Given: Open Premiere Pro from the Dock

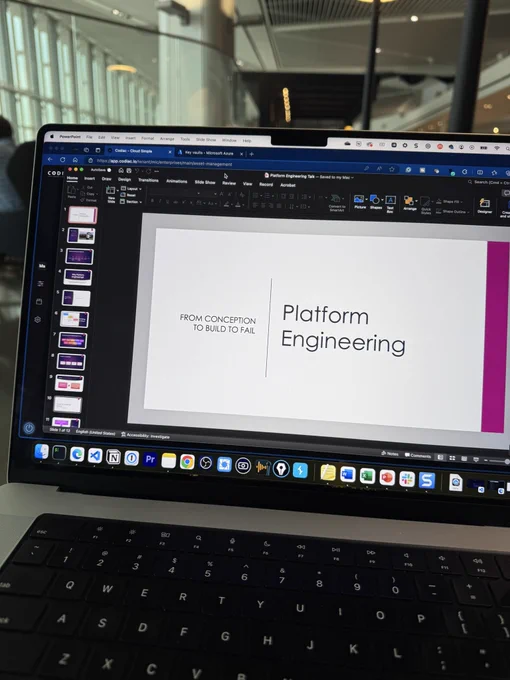Looking at the screenshot, I should 150,459.
